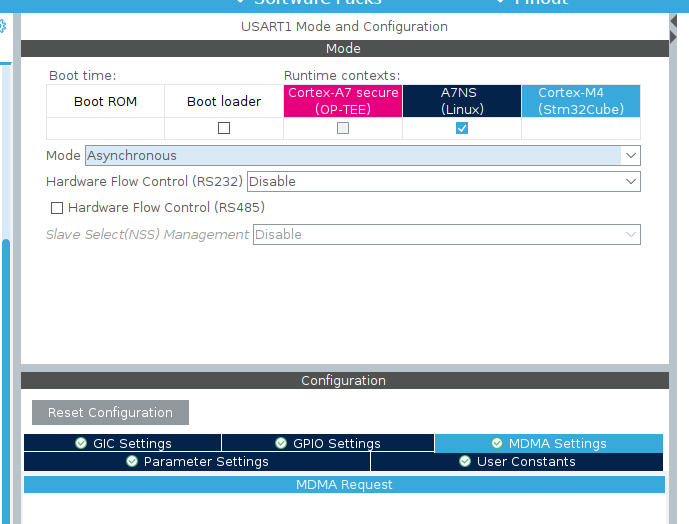Click the USART1 Mode and Configuration title
The height and width of the screenshot is (524, 689).
coord(344,26)
